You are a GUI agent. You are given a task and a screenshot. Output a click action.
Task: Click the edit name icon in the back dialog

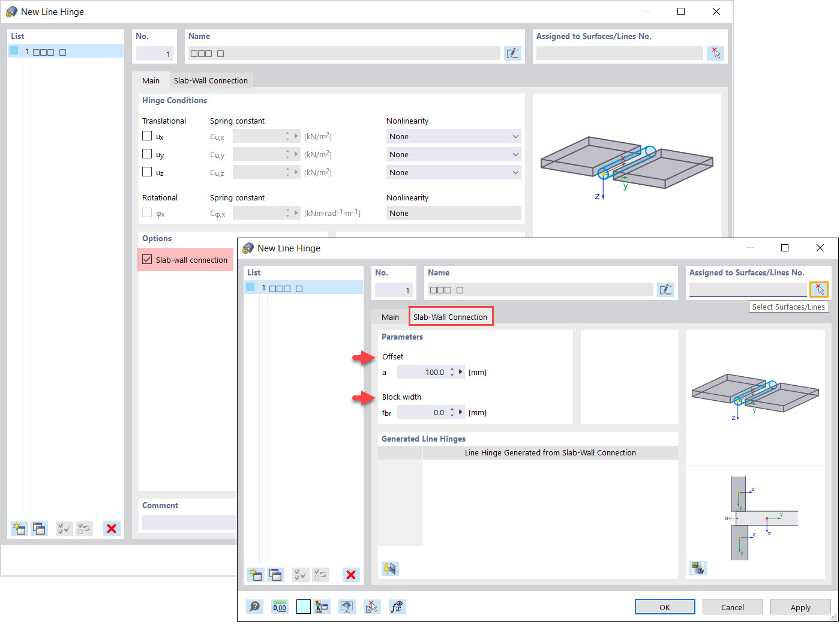tap(513, 53)
